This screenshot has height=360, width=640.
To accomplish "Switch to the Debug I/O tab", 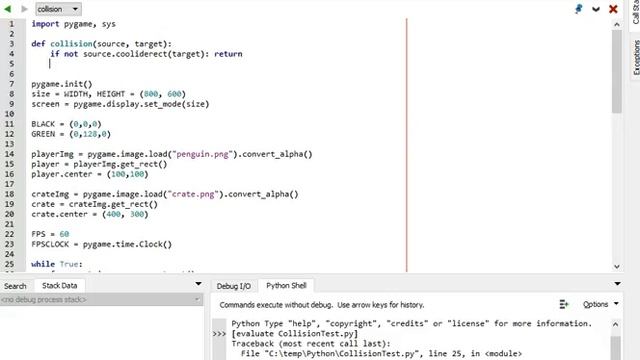I will tap(233, 286).
